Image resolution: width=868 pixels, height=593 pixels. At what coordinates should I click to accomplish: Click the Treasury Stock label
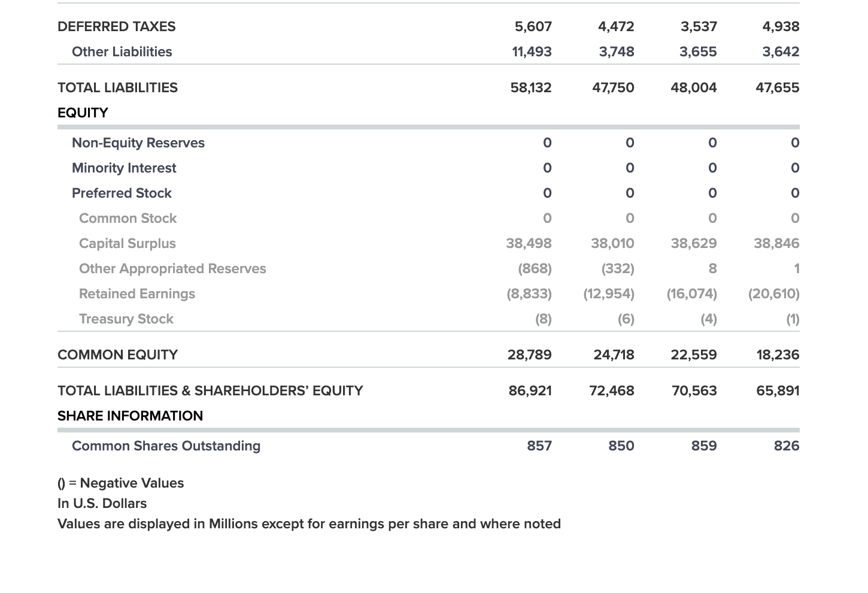(126, 319)
